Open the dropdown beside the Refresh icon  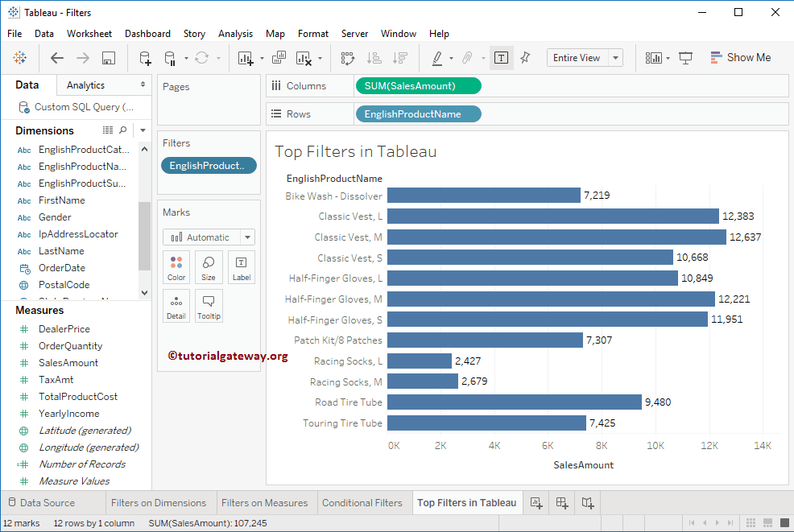click(219, 58)
